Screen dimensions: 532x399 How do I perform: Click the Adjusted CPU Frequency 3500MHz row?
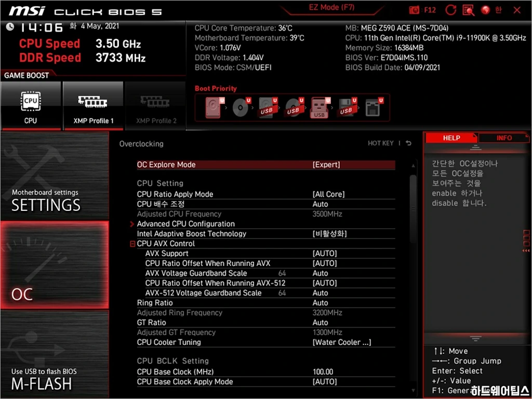click(266, 214)
